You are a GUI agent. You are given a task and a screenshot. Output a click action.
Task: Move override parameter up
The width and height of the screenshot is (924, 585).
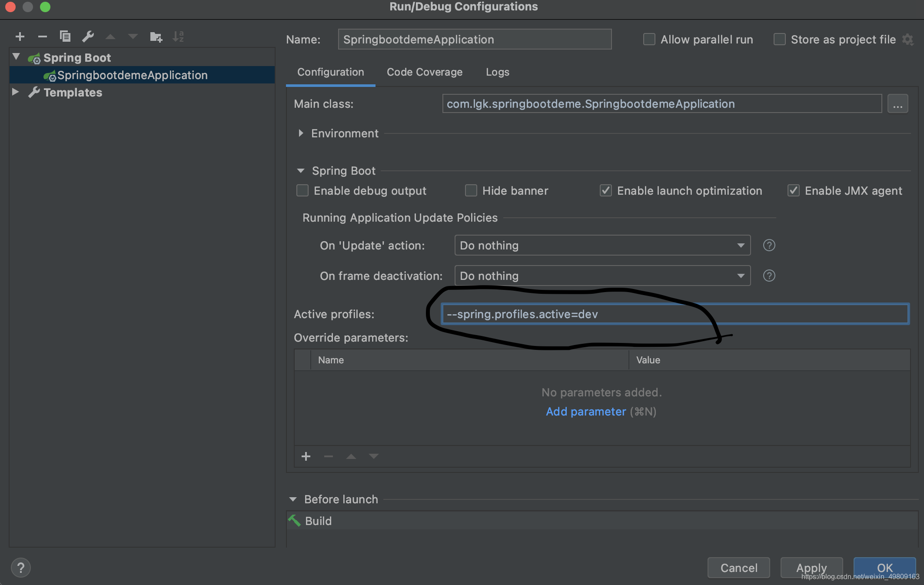[x=351, y=456]
